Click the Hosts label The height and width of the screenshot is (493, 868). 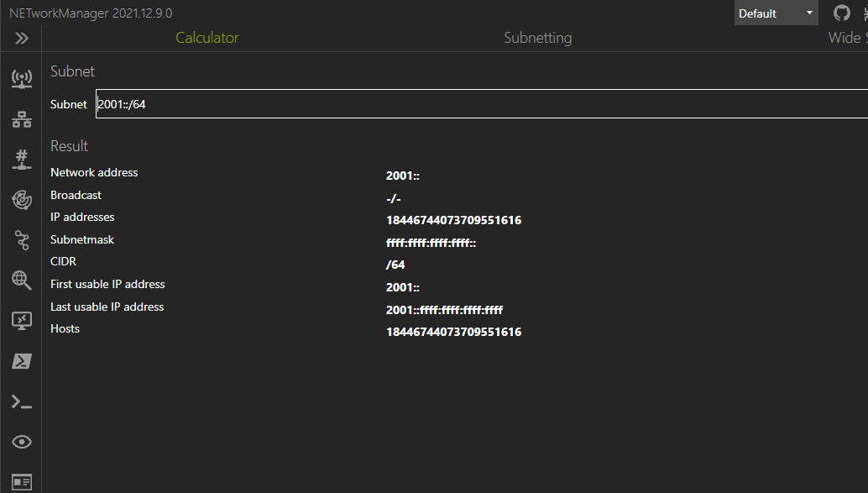coord(65,328)
